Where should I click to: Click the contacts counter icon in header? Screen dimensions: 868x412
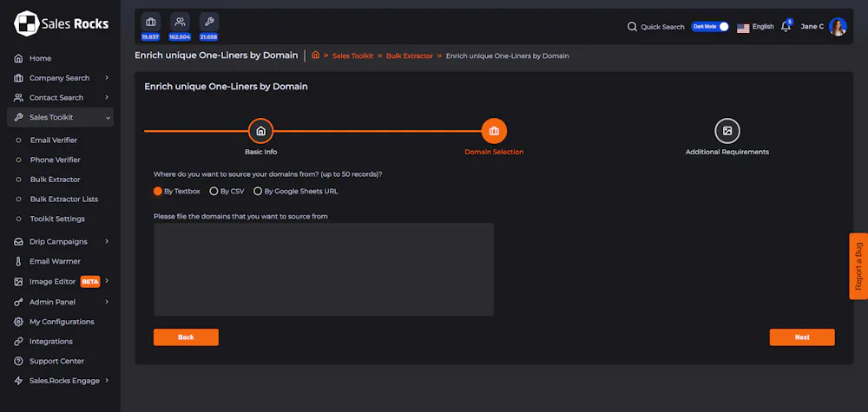pyautogui.click(x=180, y=22)
